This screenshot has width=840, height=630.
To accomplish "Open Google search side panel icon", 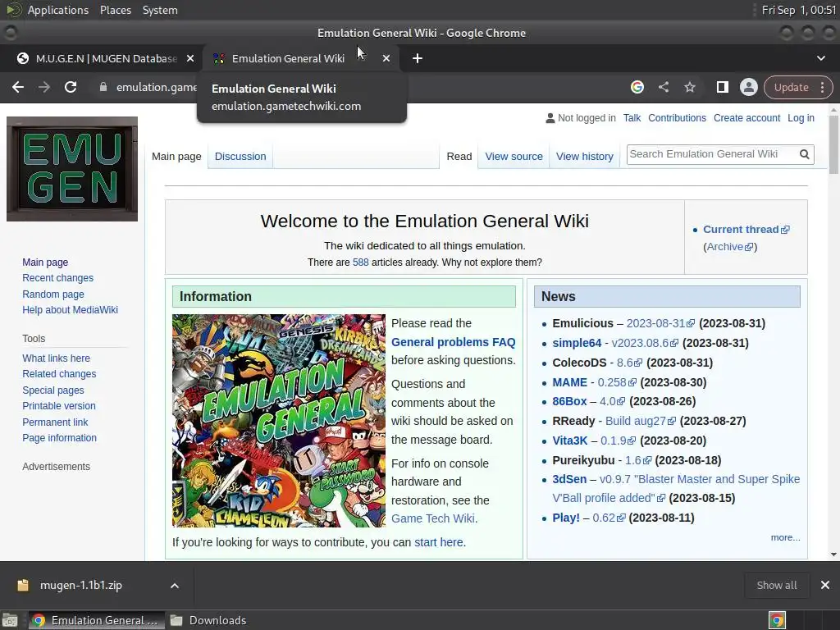I will (x=637, y=87).
